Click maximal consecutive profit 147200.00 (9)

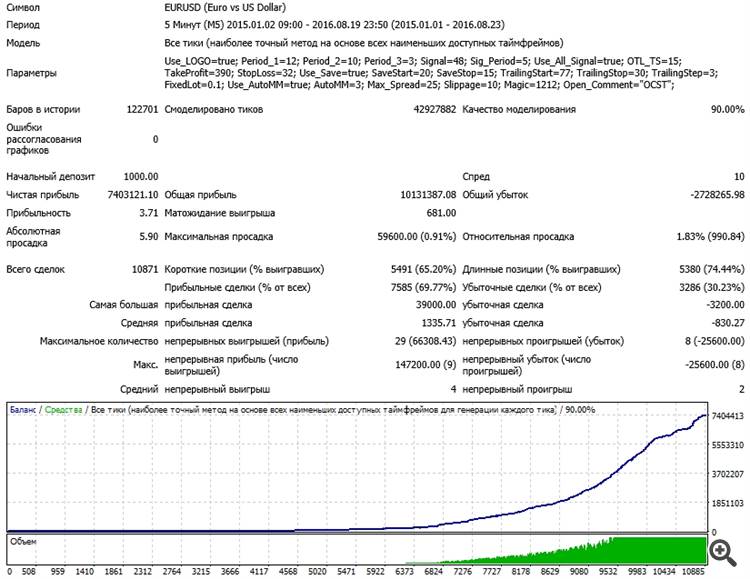426,365
